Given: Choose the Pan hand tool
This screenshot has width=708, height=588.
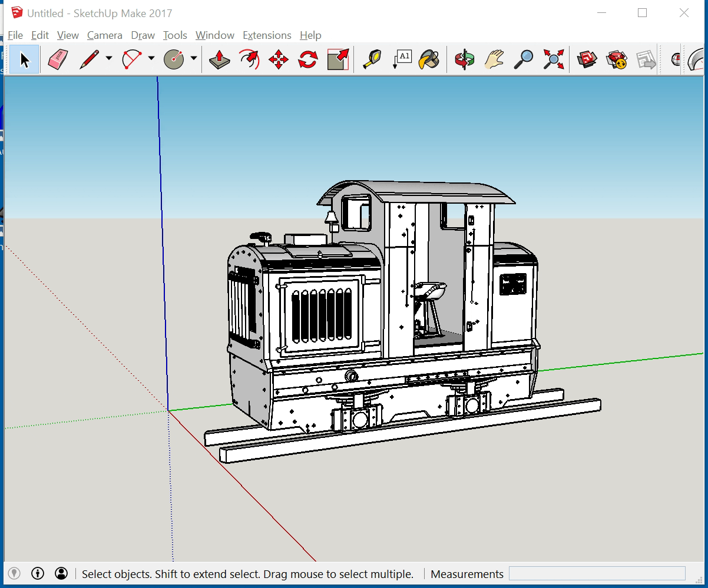Looking at the screenshot, I should (495, 59).
